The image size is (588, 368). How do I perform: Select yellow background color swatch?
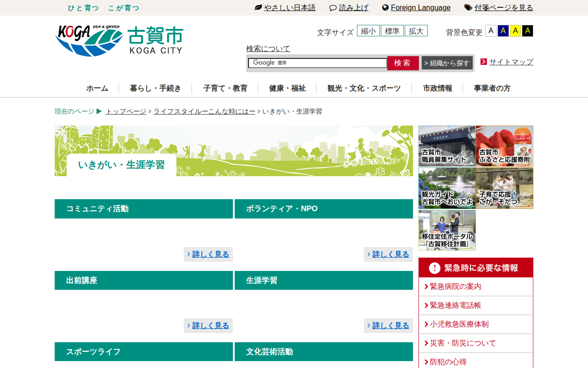pos(515,31)
